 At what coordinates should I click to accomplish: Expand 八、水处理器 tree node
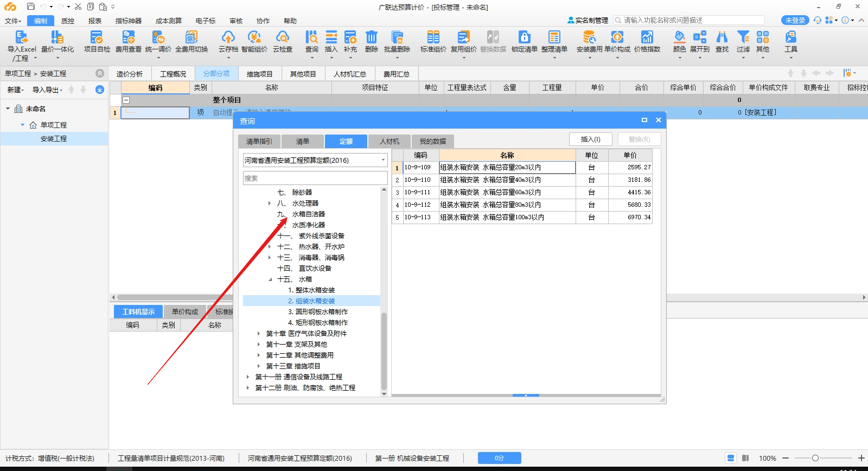[x=270, y=203]
